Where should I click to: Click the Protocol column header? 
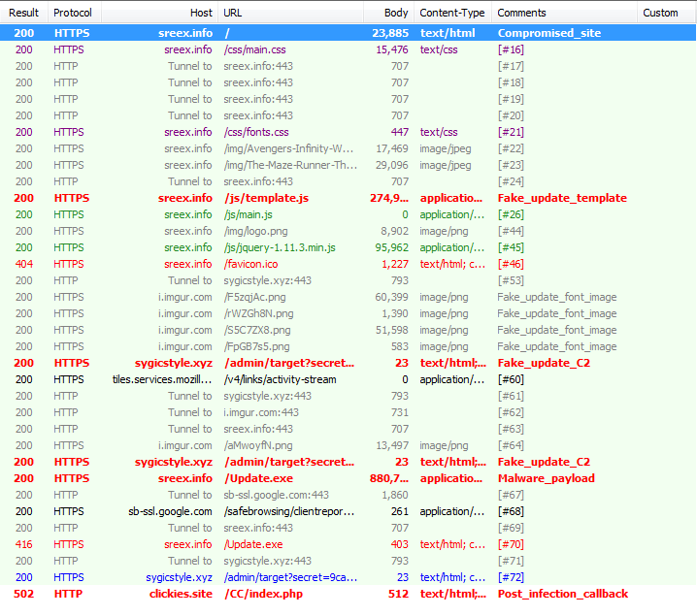tap(73, 13)
